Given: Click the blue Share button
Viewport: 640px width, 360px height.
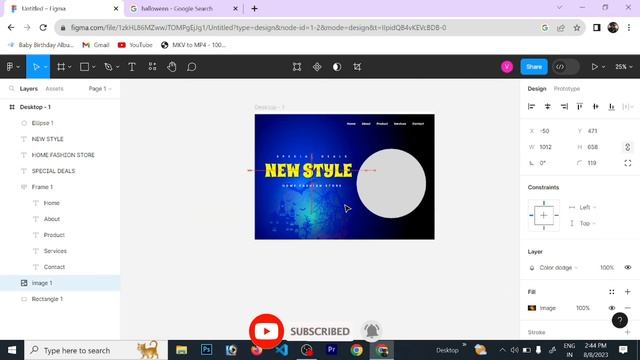Looking at the screenshot, I should click(x=534, y=67).
